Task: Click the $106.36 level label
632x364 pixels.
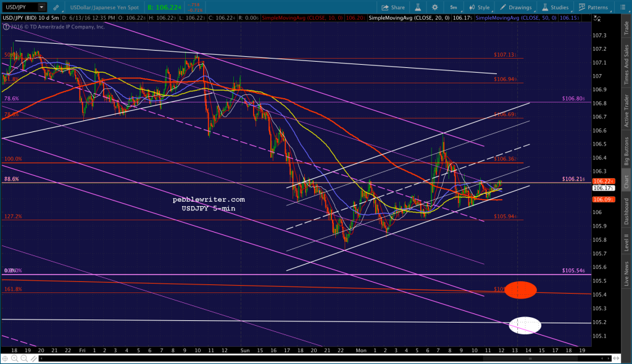Action: point(505,159)
